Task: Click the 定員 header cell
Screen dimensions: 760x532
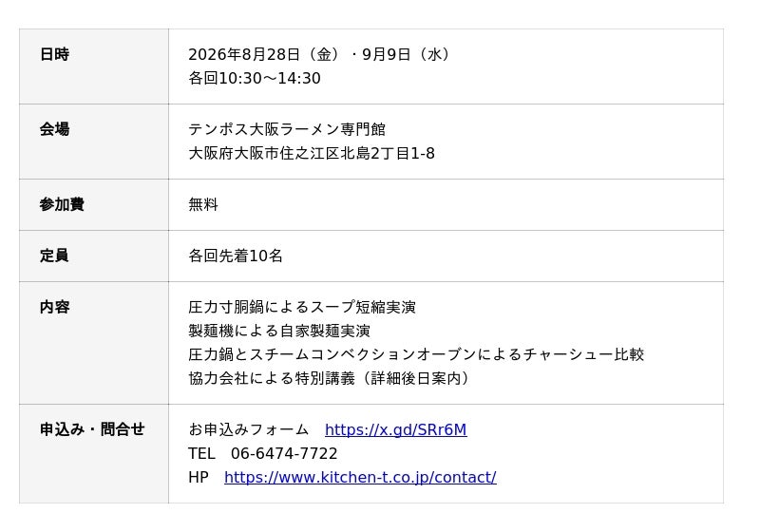Action: [94, 256]
